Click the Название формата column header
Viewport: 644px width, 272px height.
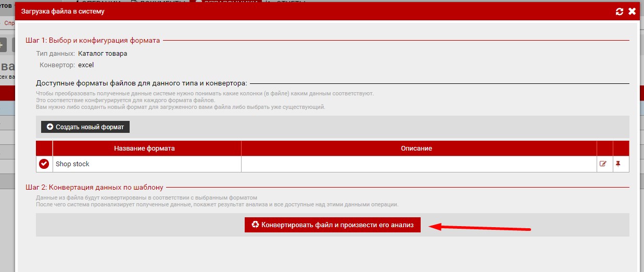coord(144,149)
